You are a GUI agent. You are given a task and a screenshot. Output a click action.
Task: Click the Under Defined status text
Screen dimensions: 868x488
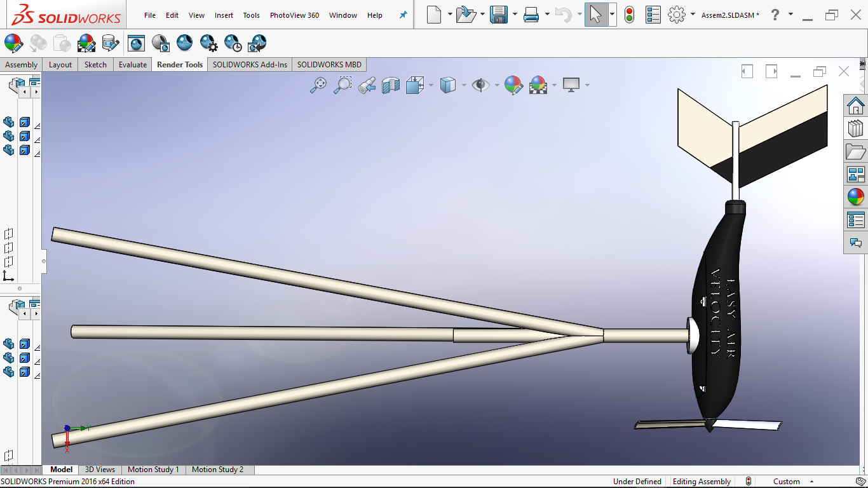637,482
